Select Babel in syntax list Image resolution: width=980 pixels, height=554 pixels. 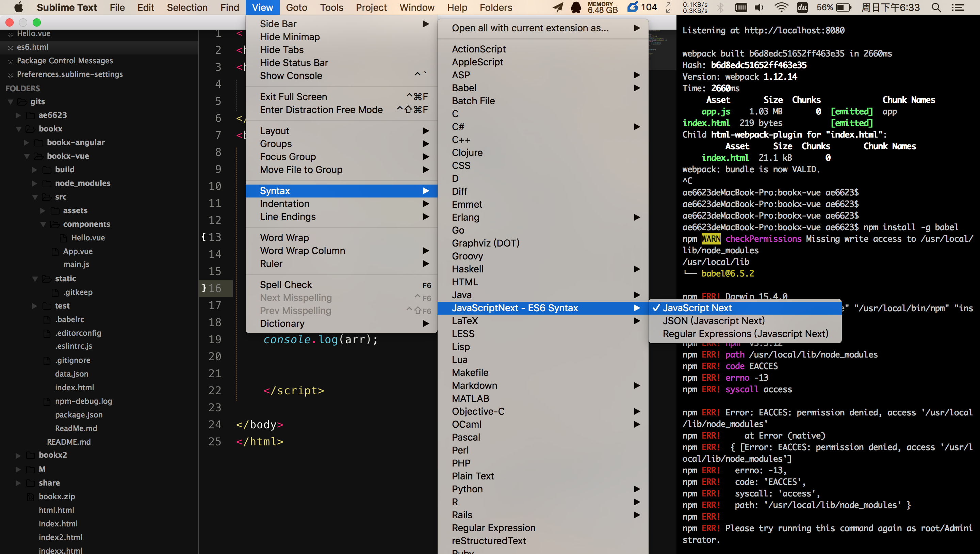[543, 88]
